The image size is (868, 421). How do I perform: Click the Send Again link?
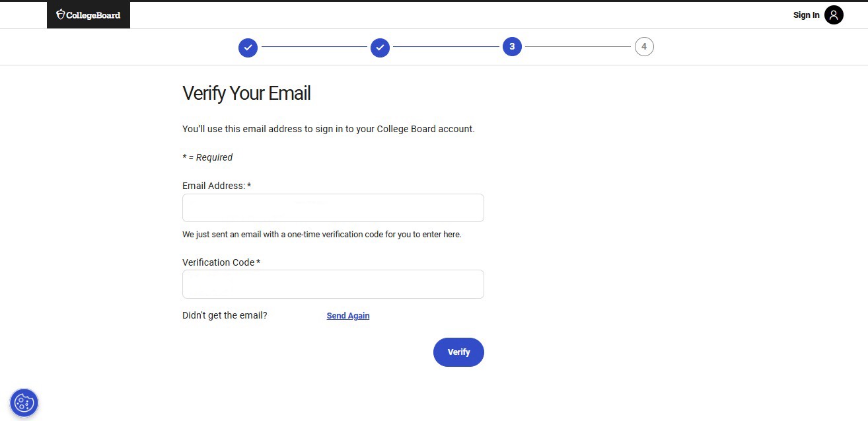coord(348,316)
